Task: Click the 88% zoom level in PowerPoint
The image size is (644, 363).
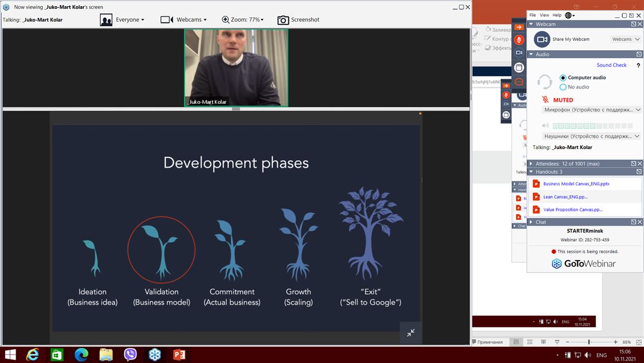Action: coord(627,342)
